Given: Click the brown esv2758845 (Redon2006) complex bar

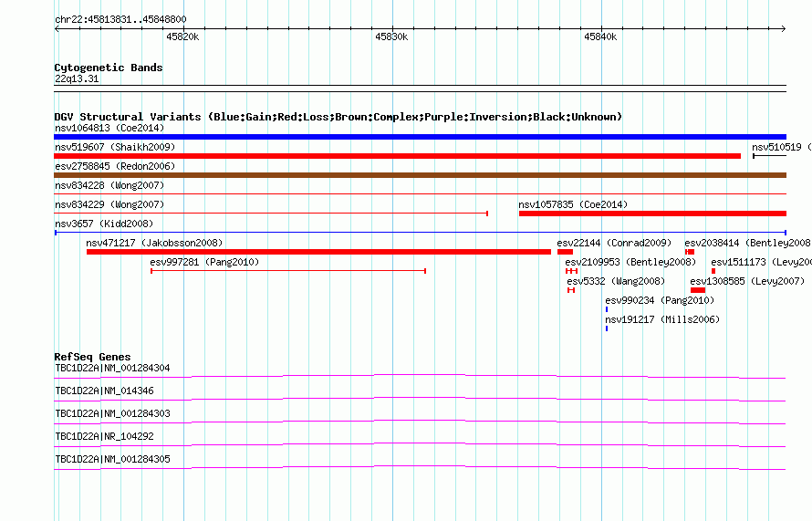Looking at the screenshot, I should point(420,175).
